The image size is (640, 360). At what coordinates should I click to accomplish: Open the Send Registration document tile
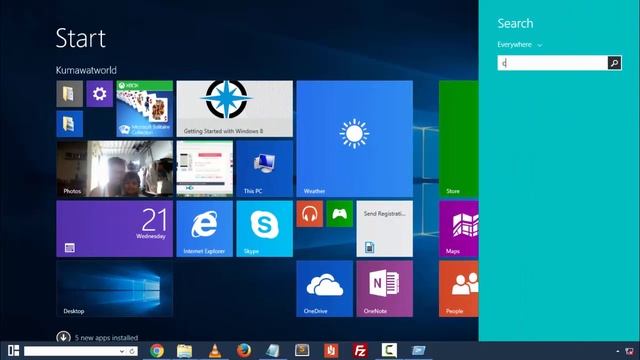384,229
